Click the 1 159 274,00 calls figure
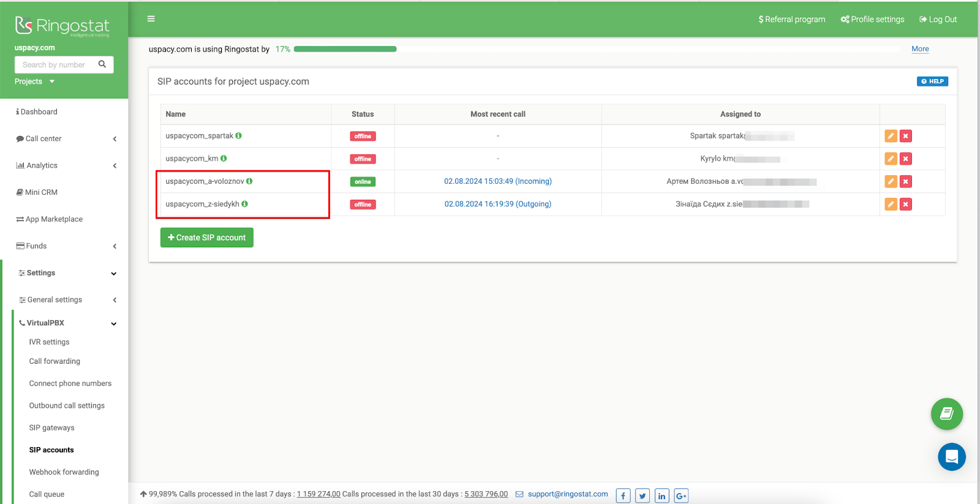This screenshot has height=504, width=980. coord(318,494)
